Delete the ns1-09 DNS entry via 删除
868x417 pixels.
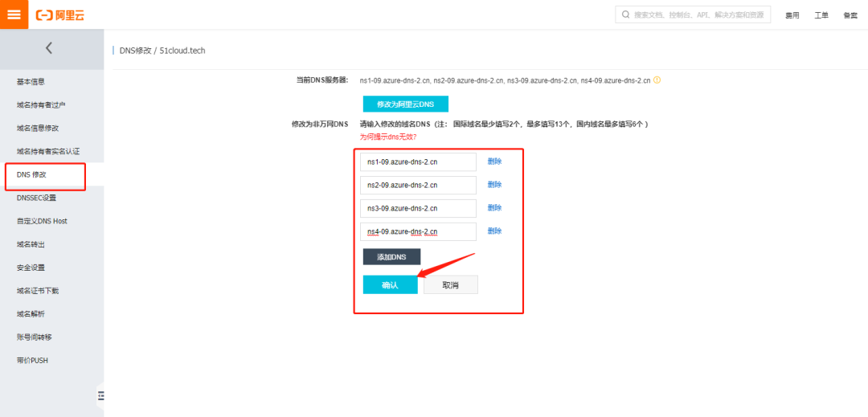point(494,161)
